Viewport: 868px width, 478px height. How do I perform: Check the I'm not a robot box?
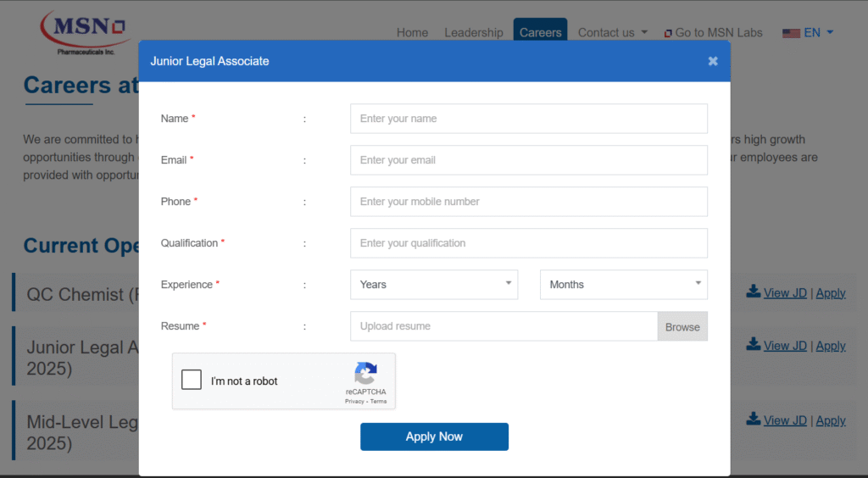click(x=192, y=380)
